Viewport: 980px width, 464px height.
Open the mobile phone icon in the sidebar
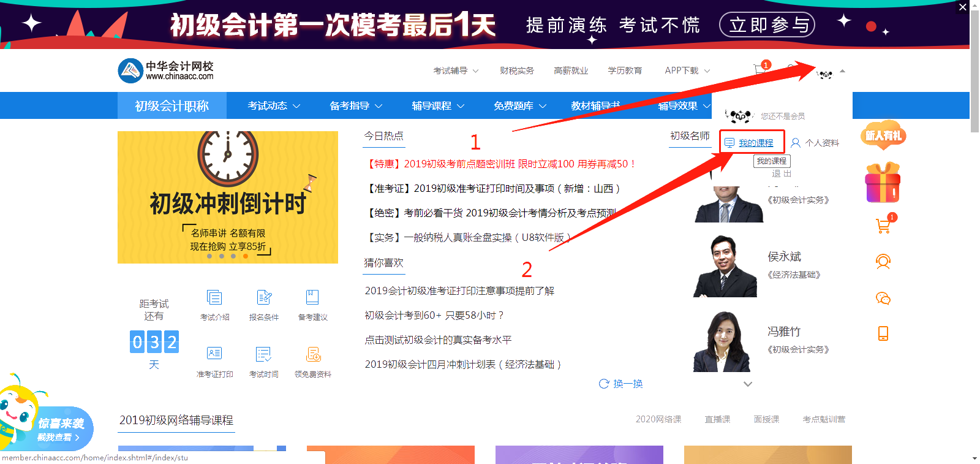(x=883, y=333)
